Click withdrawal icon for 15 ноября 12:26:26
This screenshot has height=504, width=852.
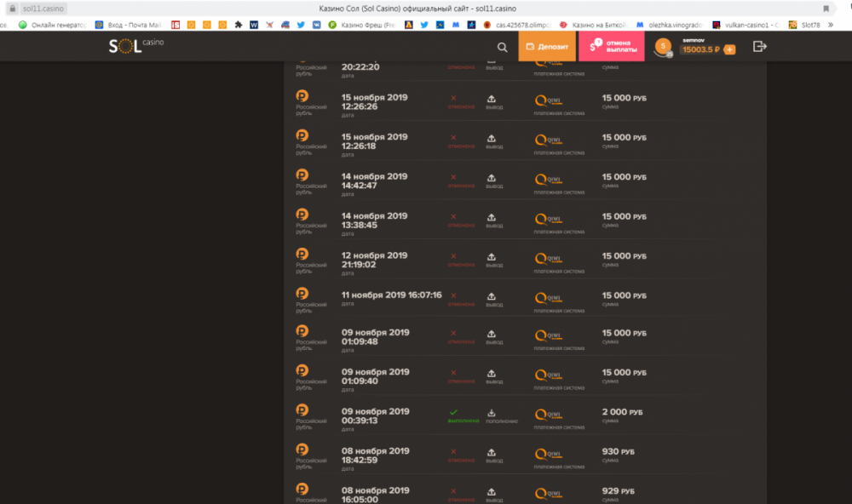tap(492, 99)
